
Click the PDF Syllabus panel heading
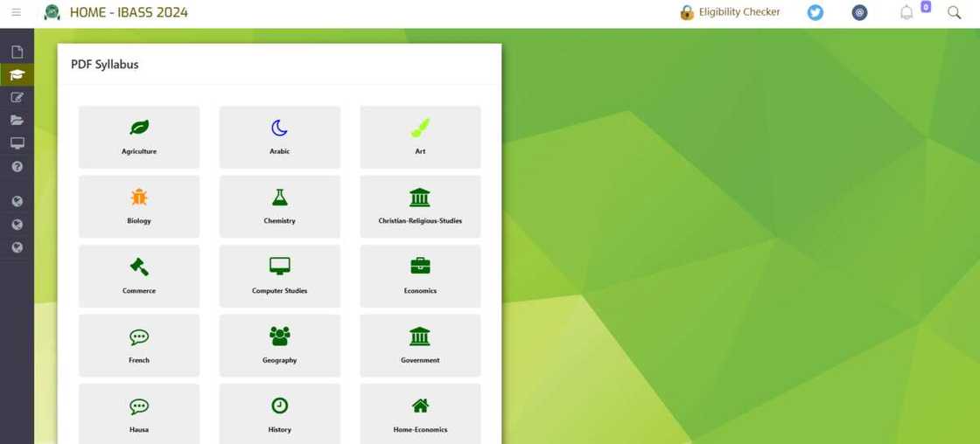[104, 65]
